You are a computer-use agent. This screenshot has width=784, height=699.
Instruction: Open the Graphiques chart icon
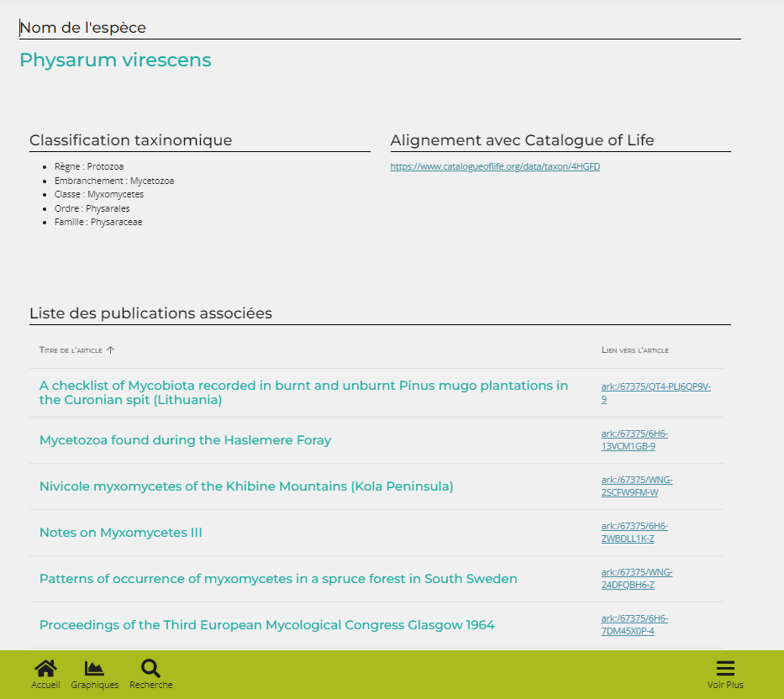94,668
